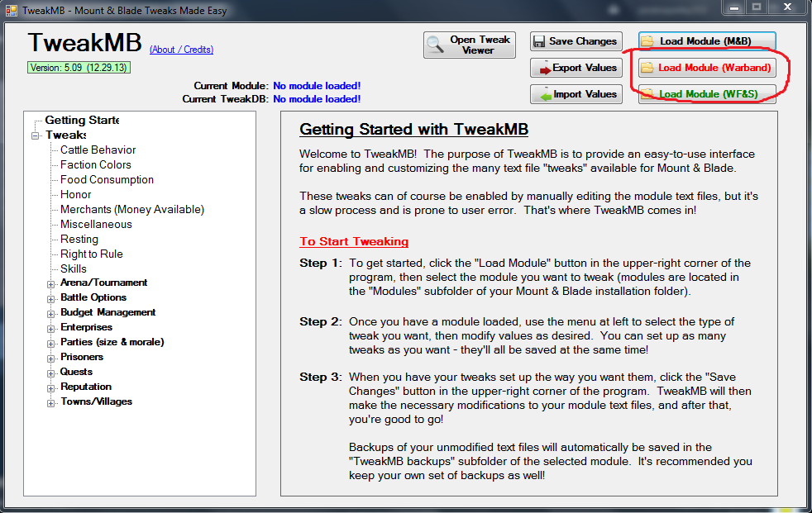
Task: Minimize the TweakMB window
Action: click(x=733, y=7)
